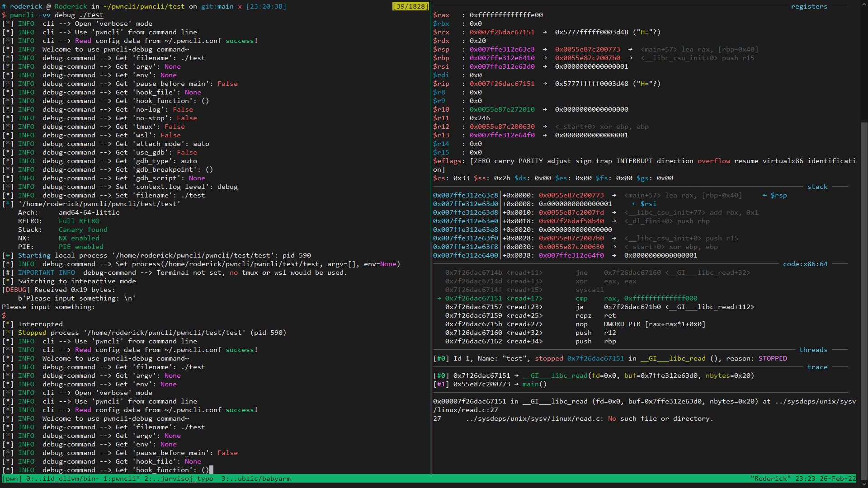The height and width of the screenshot is (488, 868).
Task: Click the $eflags register line
Action: click(x=448, y=161)
